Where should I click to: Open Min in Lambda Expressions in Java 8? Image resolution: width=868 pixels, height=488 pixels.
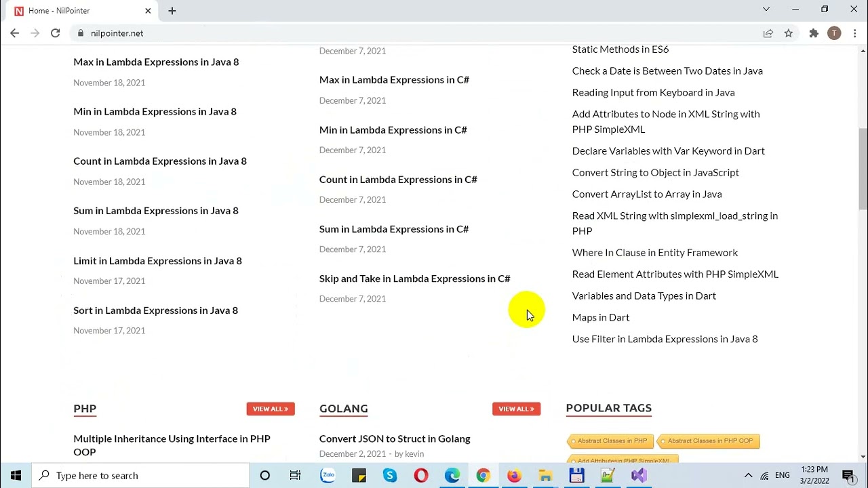coord(155,111)
